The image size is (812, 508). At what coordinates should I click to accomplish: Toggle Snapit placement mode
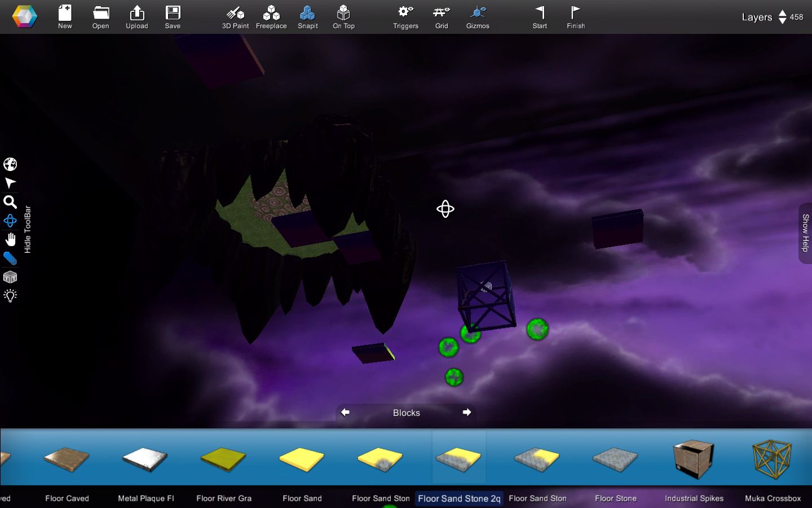click(307, 17)
